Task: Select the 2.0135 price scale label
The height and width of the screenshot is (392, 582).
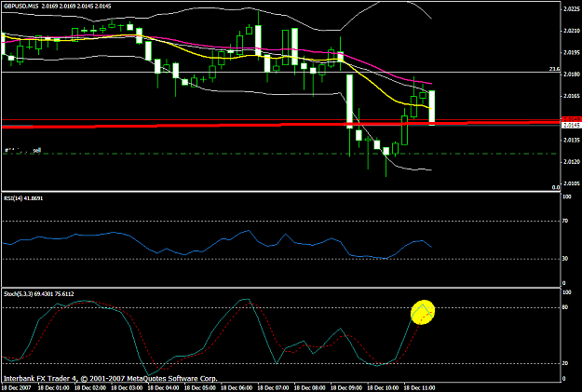Action: click(572, 140)
